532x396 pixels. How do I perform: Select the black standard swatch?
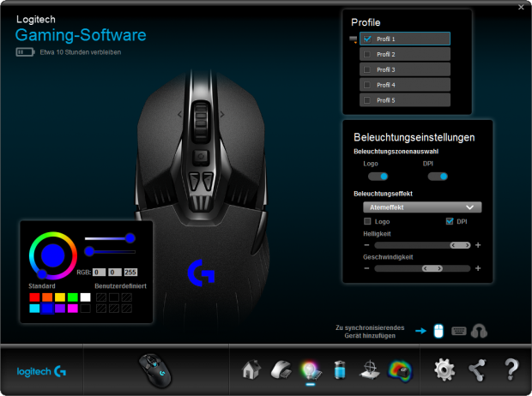pyautogui.click(x=86, y=309)
